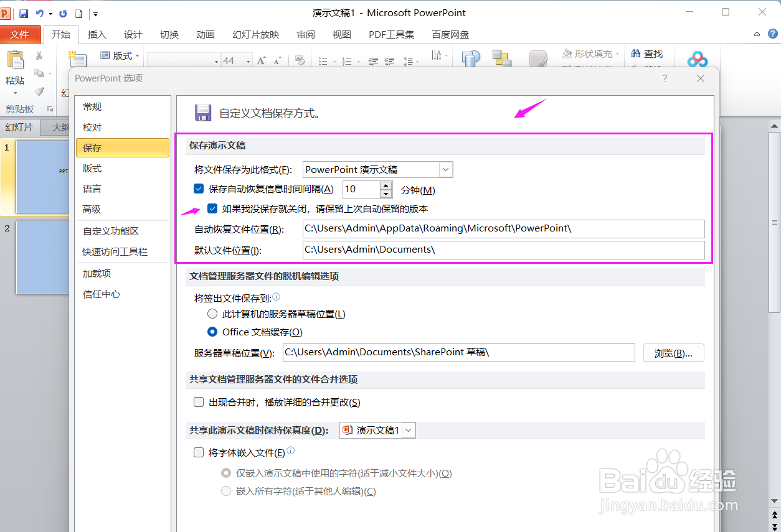Click the ribbon minimize caret icon

tap(757, 35)
